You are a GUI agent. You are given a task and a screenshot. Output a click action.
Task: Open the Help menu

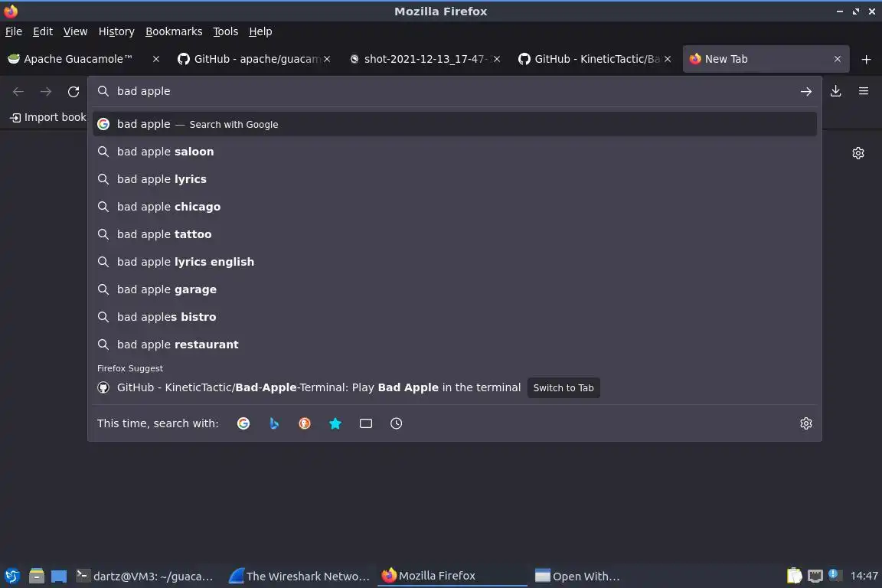(260, 31)
